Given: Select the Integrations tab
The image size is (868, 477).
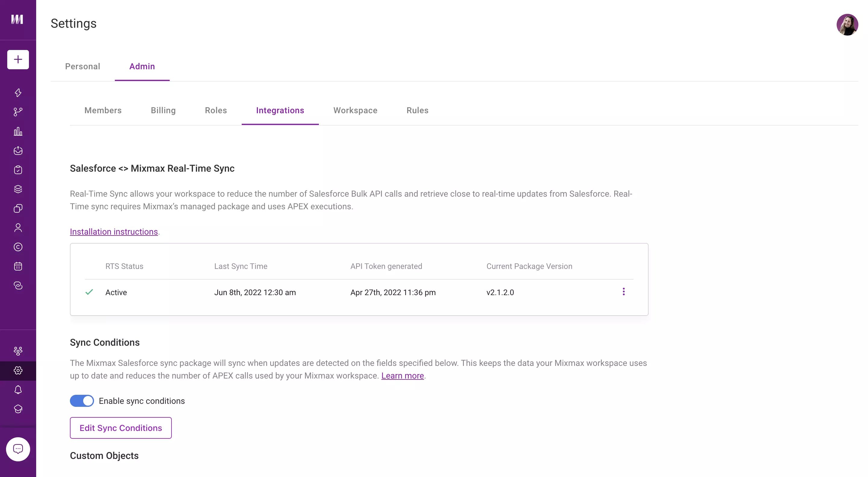Looking at the screenshot, I should tap(280, 111).
